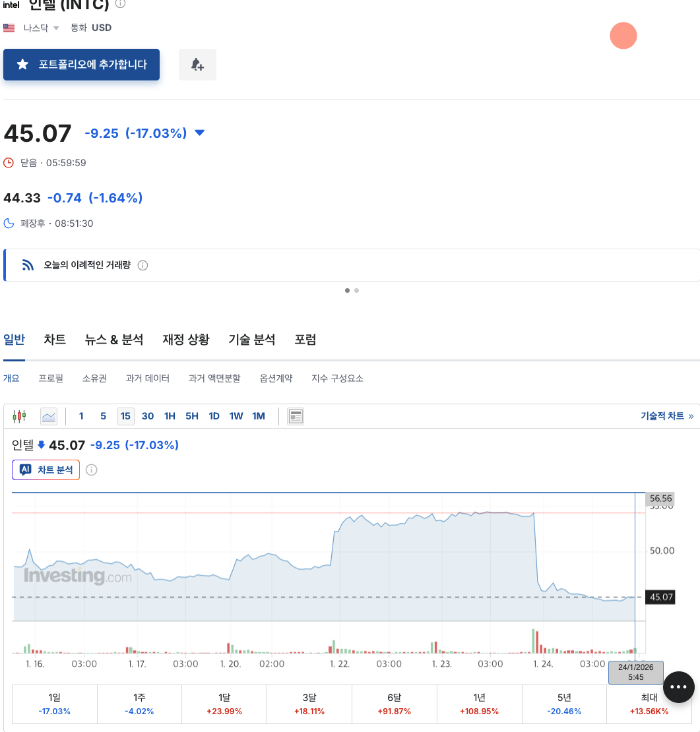Image resolution: width=700 pixels, height=732 pixels.
Task: Select the 1주 performance range
Action: coord(139,704)
